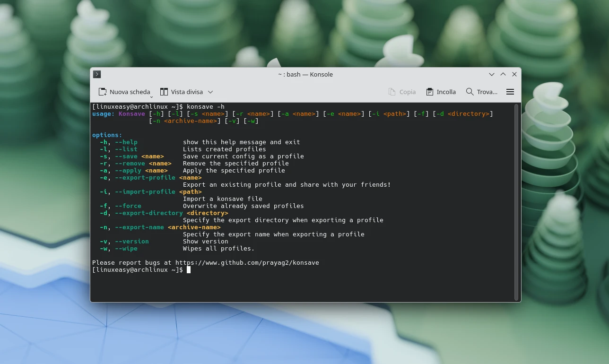Select the Vista divisa split-view icon
Image resolution: width=609 pixels, height=364 pixels.
click(x=164, y=91)
